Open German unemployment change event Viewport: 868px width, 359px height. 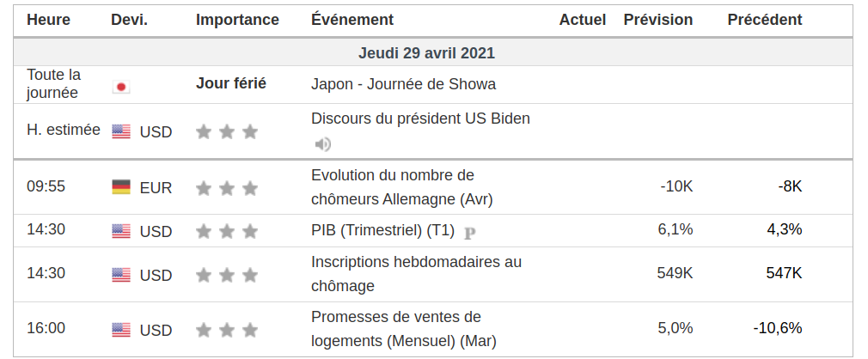[401, 187]
